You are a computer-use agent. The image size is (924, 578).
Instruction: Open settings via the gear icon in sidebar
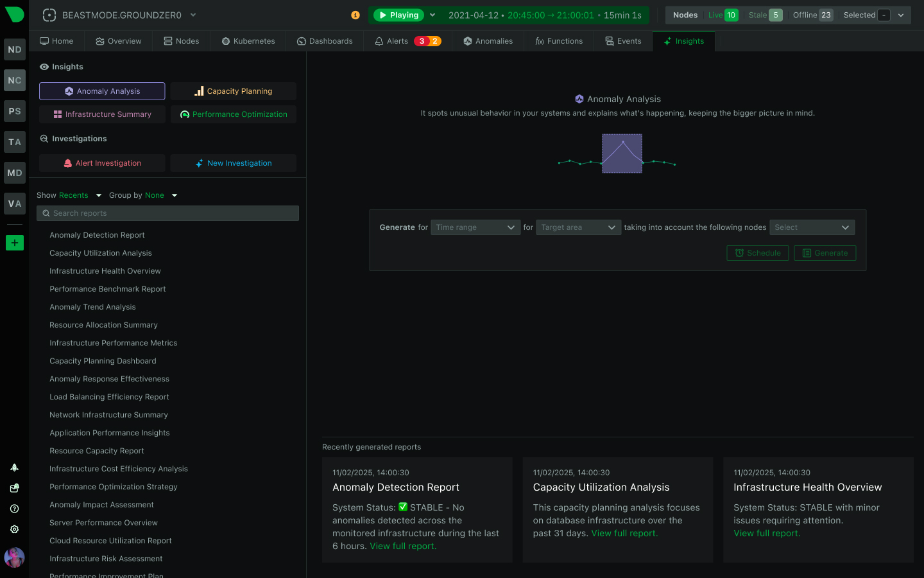pos(14,529)
